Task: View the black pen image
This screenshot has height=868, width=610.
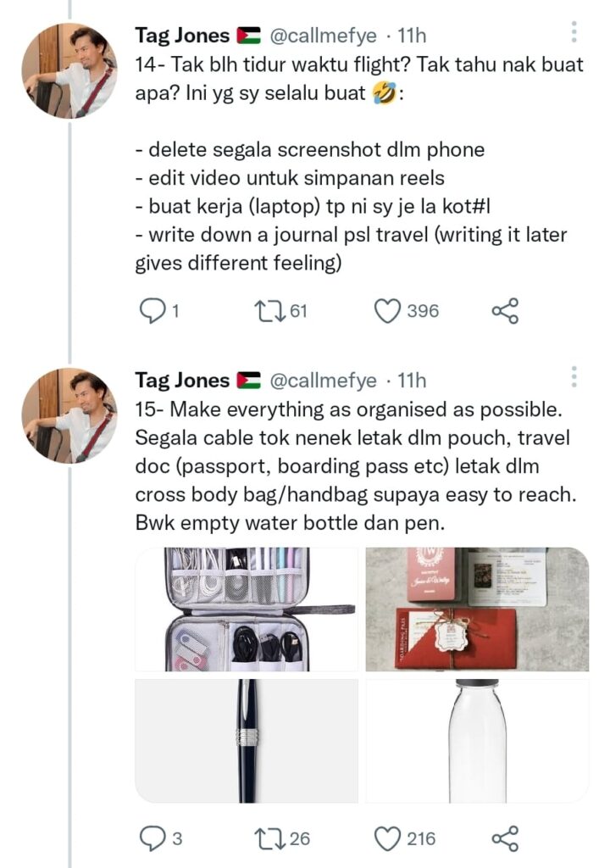Action: pos(247,741)
